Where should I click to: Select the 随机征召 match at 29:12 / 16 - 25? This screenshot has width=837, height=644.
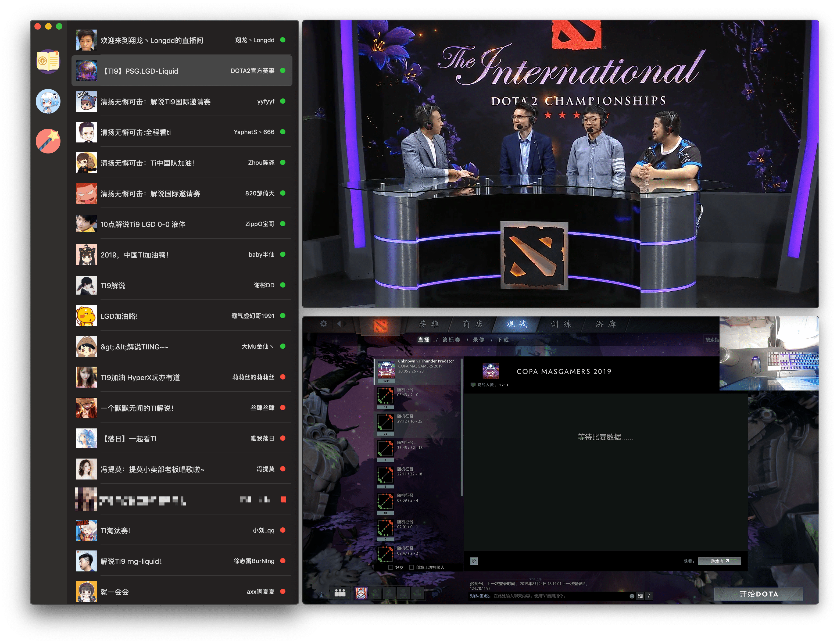coord(417,425)
